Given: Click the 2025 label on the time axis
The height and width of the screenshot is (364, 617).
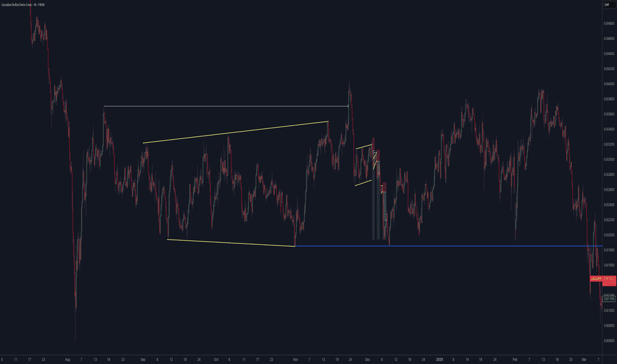Looking at the screenshot, I should coord(440,359).
